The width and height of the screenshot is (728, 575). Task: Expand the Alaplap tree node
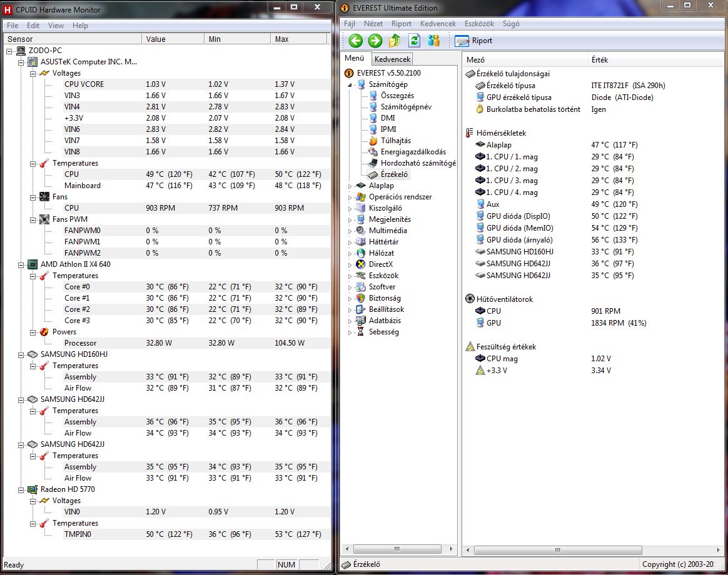[350, 186]
